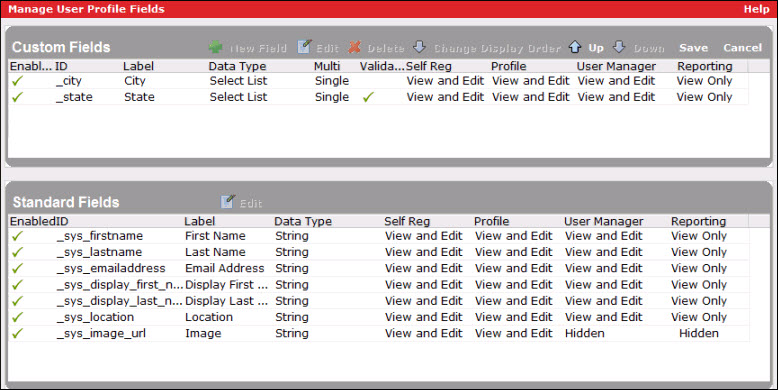Click the Multi column header

pyautogui.click(x=327, y=66)
